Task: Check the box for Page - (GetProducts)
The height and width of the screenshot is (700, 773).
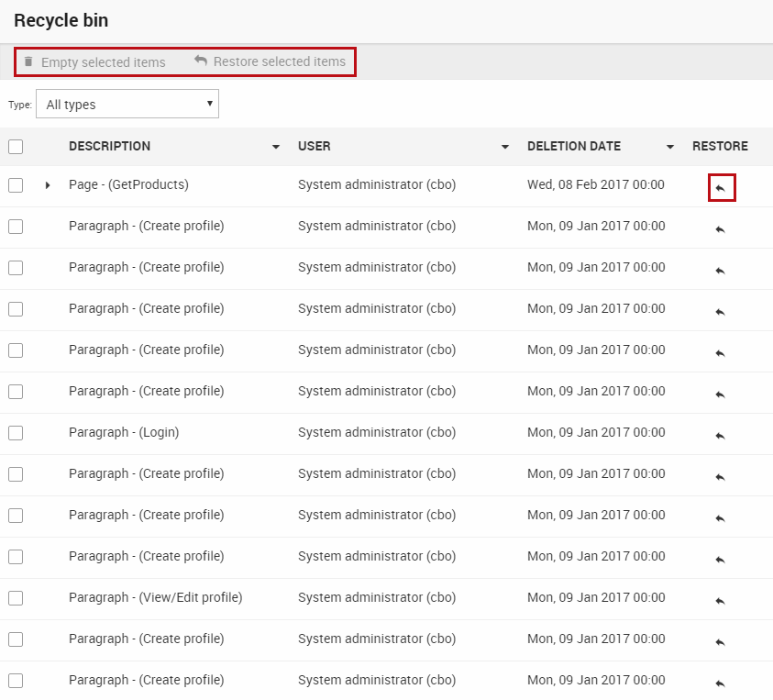Action: pos(16,185)
